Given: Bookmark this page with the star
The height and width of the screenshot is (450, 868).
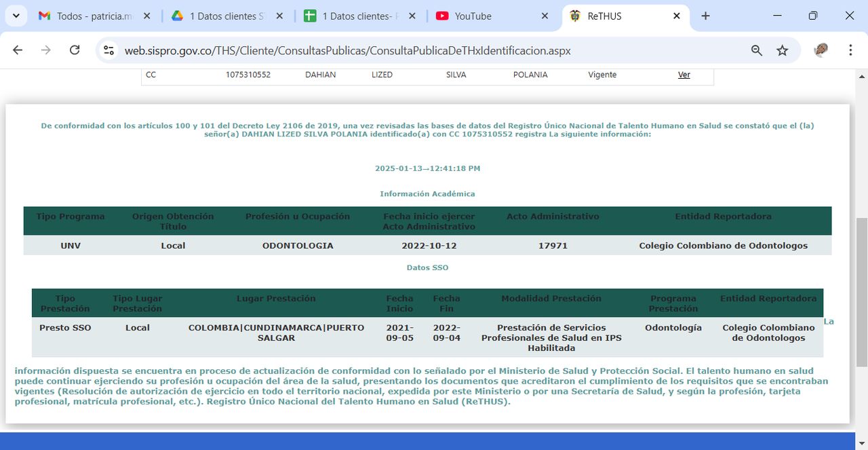Looking at the screenshot, I should click(783, 50).
